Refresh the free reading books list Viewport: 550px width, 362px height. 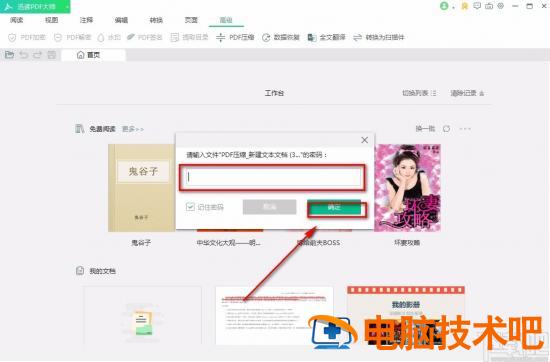447,129
